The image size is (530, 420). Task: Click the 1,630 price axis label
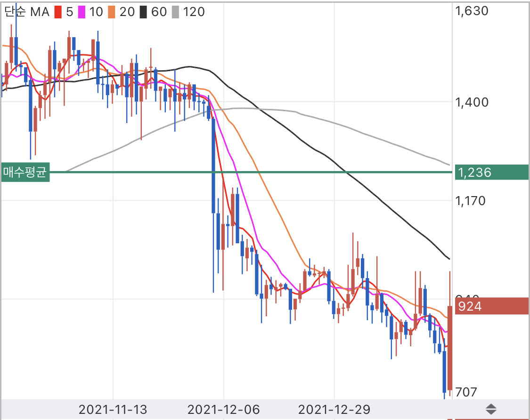pyautogui.click(x=472, y=11)
